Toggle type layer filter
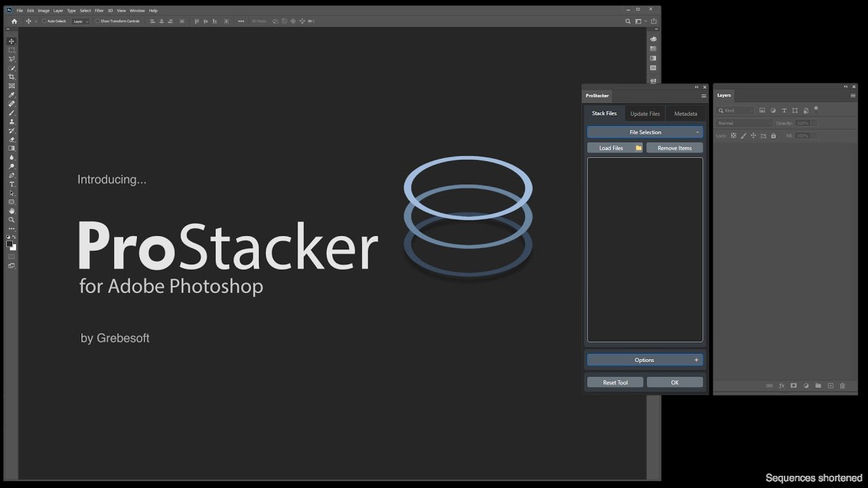 click(784, 110)
